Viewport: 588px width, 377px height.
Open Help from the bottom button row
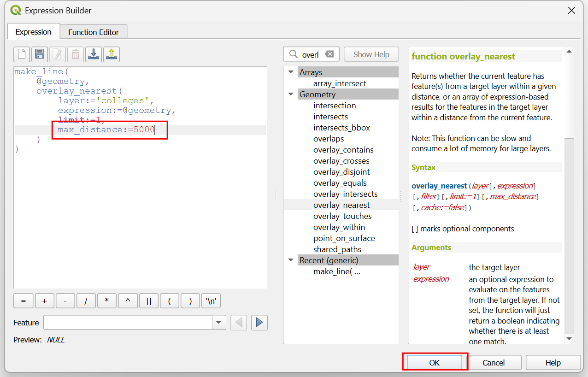[x=553, y=362]
